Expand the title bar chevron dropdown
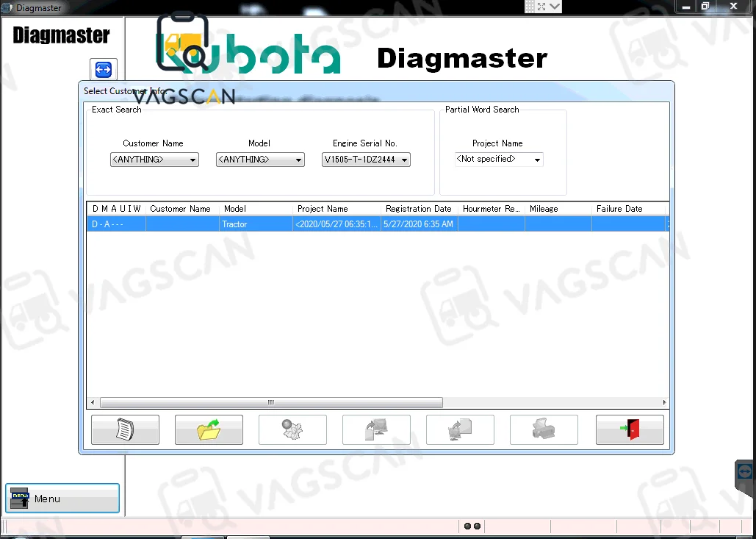This screenshot has width=756, height=539. click(x=555, y=7)
